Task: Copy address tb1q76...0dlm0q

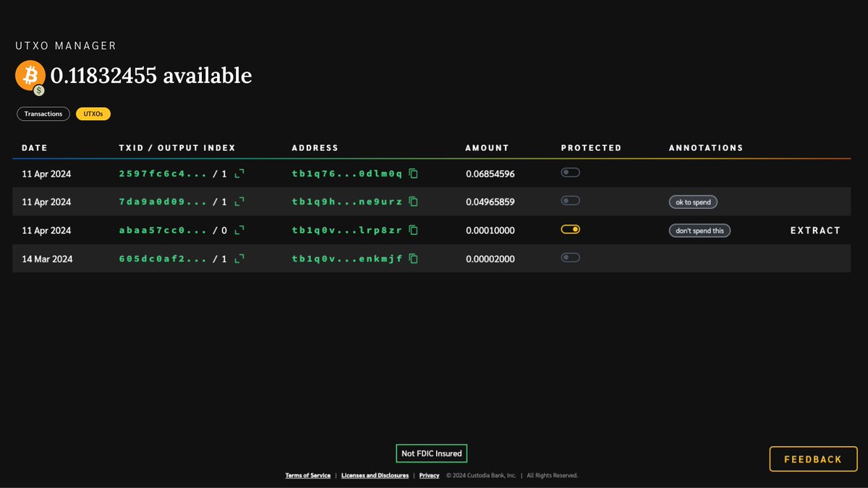Action: (x=413, y=174)
